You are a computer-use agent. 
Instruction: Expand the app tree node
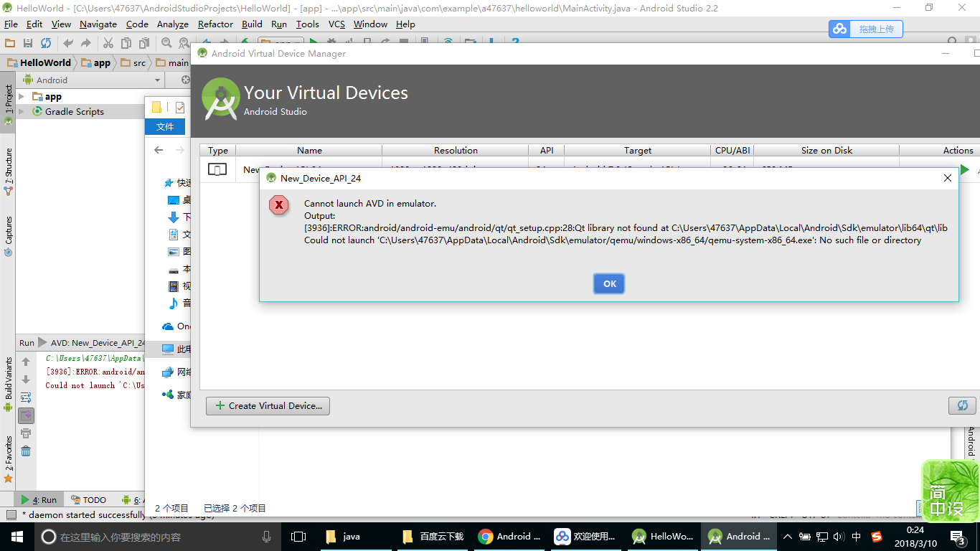pos(22,96)
